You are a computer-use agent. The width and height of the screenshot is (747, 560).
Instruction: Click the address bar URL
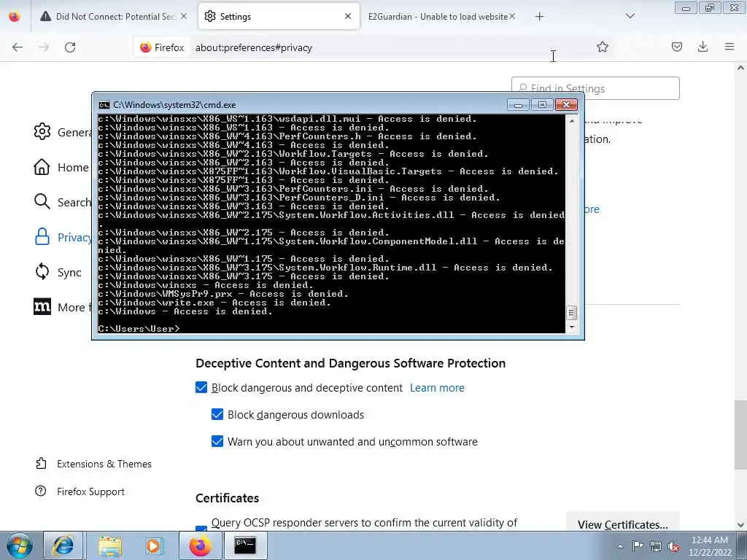point(253,47)
